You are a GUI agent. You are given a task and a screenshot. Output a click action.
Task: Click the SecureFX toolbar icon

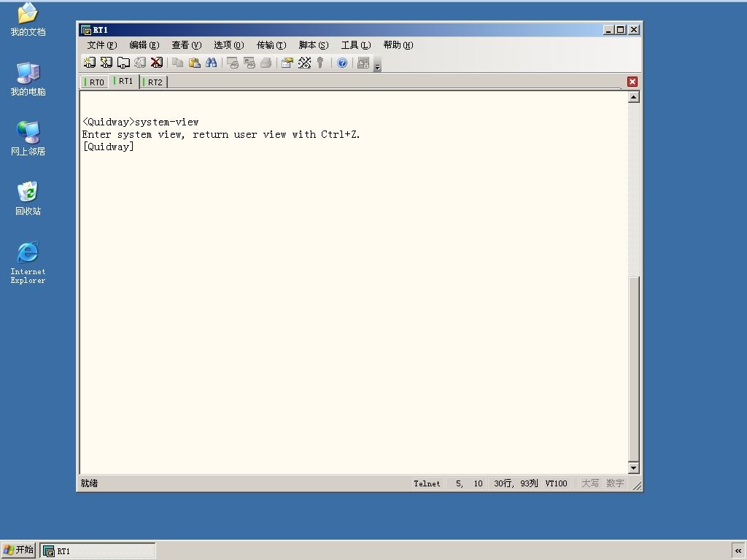pyautogui.click(x=363, y=63)
